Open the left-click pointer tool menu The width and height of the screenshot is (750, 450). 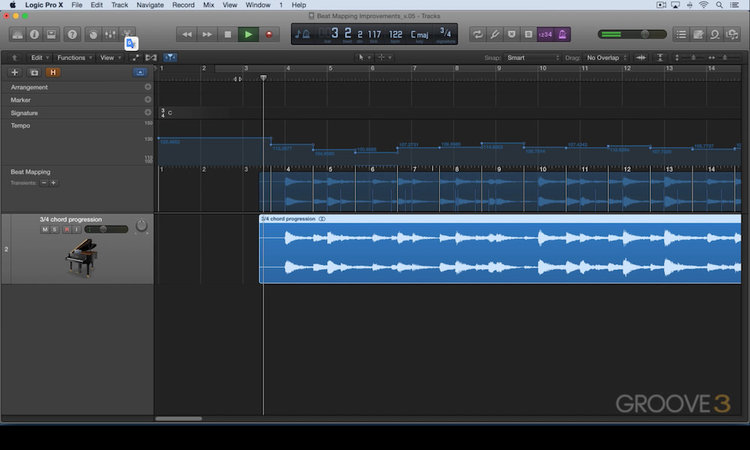click(x=364, y=58)
